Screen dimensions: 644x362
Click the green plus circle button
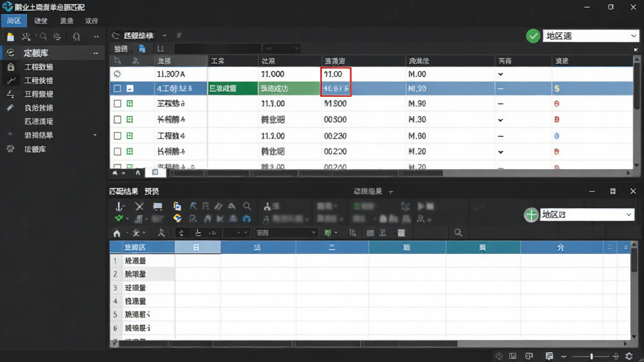(x=531, y=215)
